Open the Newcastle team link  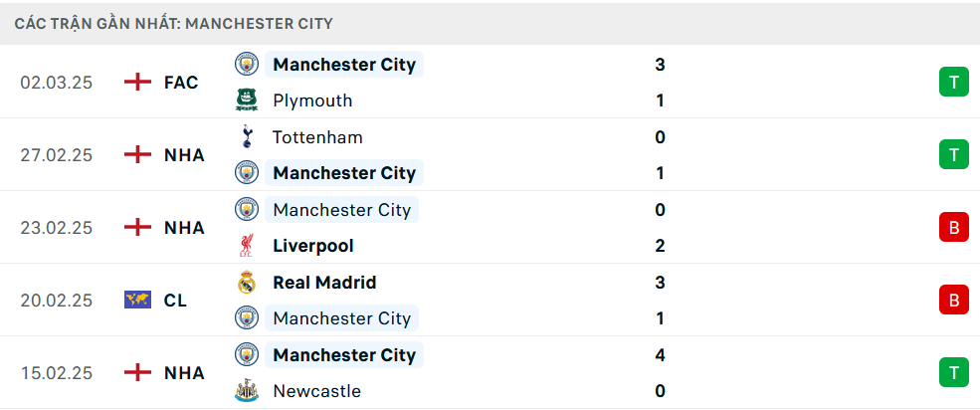pos(316,391)
